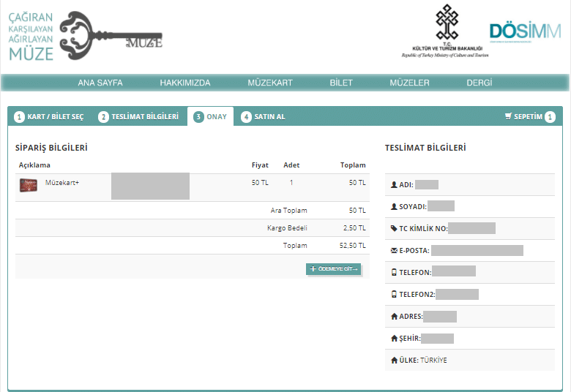Click the Müzekart+ card thumbnail
Viewport: 571px width, 392px height.
[29, 185]
